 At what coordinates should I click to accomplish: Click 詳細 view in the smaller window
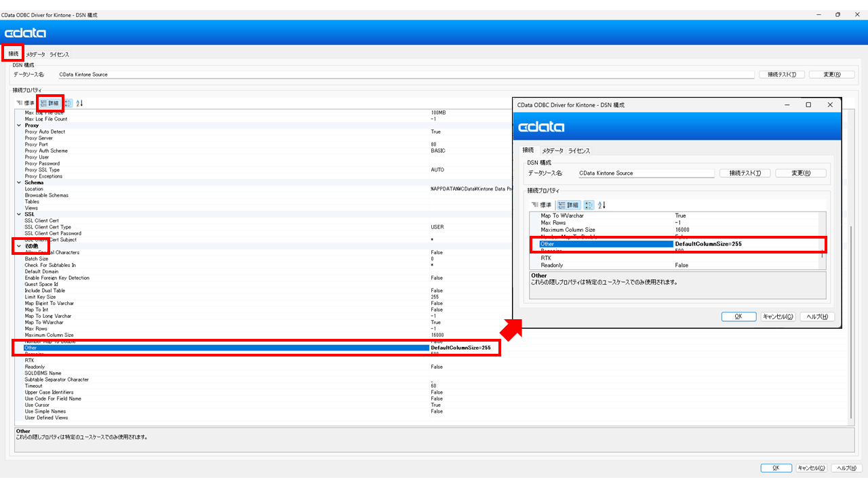(568, 205)
